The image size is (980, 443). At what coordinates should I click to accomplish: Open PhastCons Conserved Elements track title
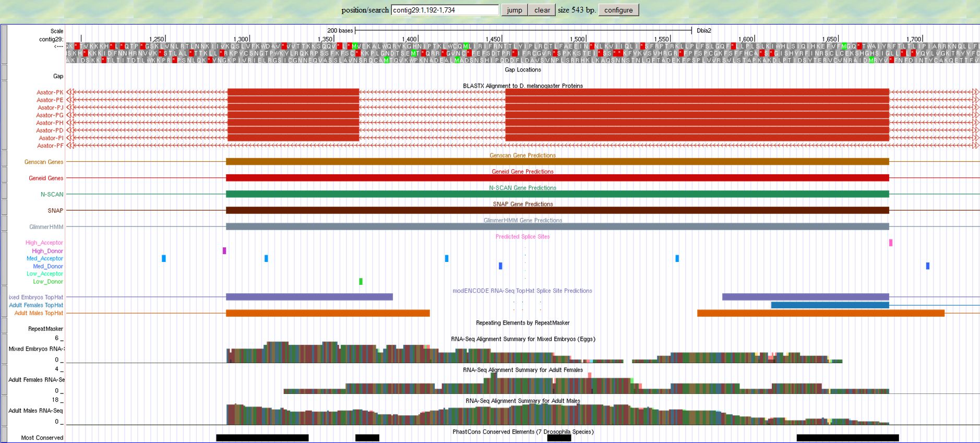(x=523, y=432)
